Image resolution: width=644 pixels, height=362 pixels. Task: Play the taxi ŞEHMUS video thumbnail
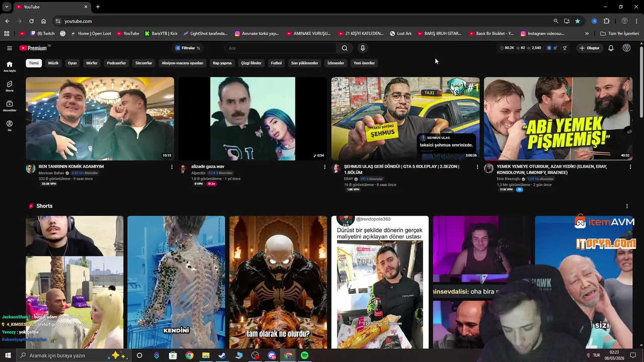pos(405,119)
